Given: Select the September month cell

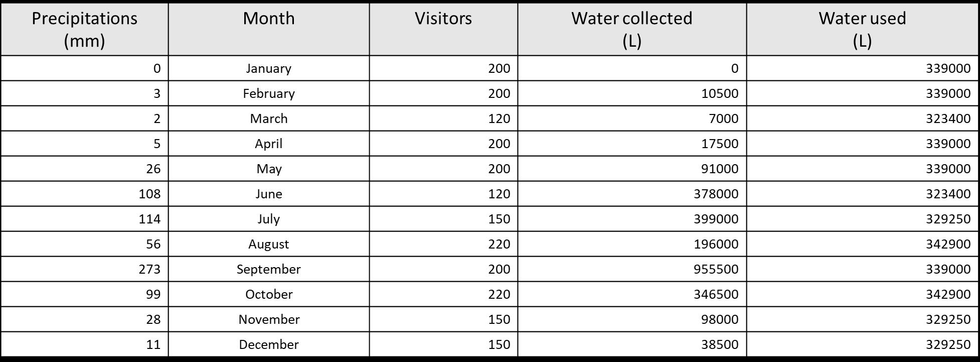Looking at the screenshot, I should tap(269, 269).
